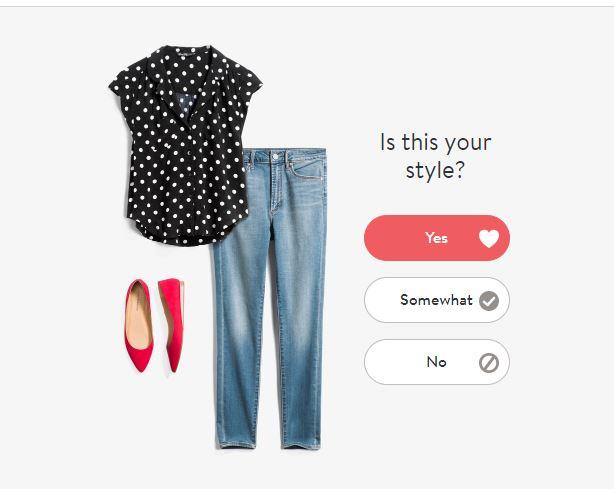Viewport: 614px width, 489px height.
Task: Answer No to the style question
Action: pos(437,362)
